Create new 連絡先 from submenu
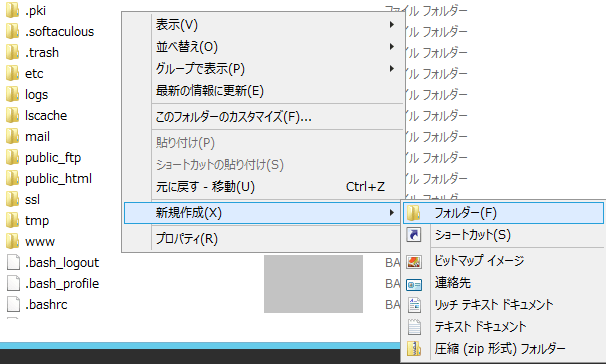606x364 pixels. [503, 283]
